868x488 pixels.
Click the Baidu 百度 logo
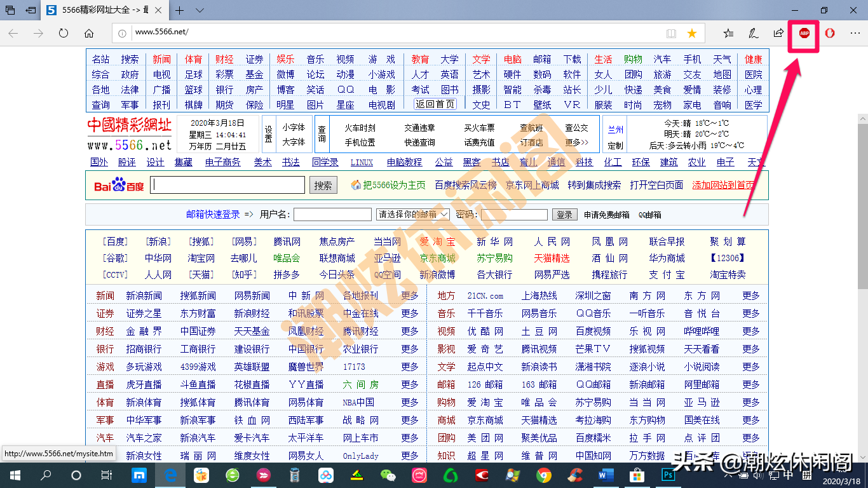[x=119, y=186]
